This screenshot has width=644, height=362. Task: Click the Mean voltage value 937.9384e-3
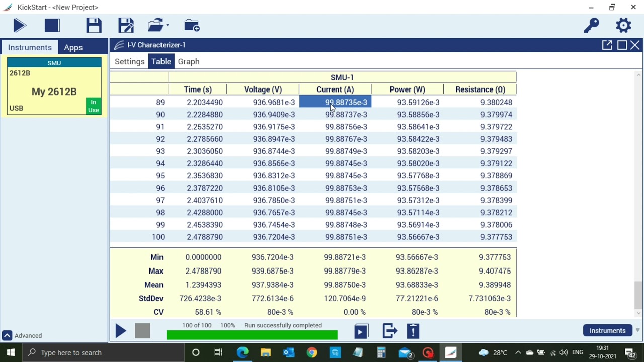point(272,285)
